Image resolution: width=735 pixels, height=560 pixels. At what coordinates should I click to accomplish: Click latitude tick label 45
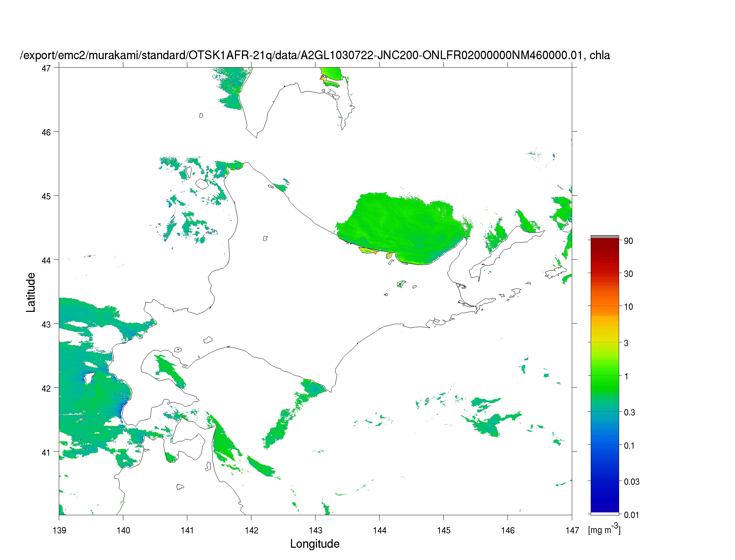click(46, 196)
